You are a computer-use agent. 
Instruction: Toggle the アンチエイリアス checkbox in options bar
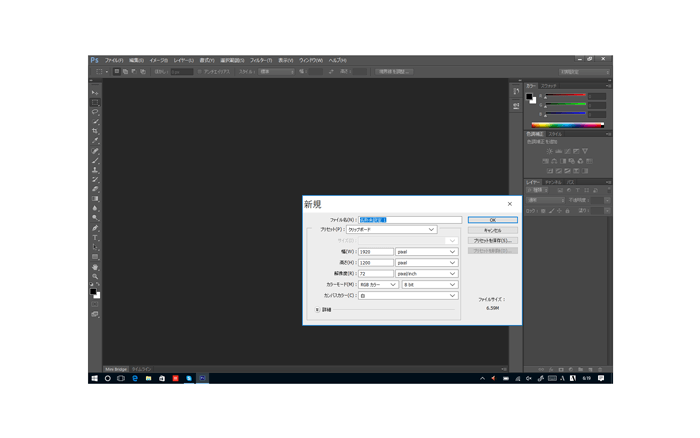[200, 72]
